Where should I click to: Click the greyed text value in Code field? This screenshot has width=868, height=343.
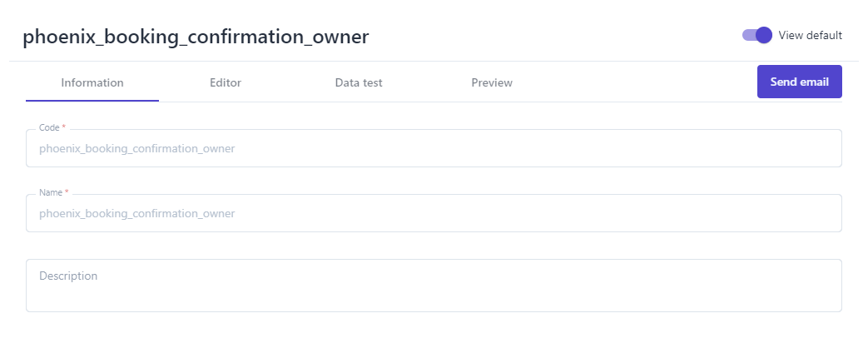(136, 149)
